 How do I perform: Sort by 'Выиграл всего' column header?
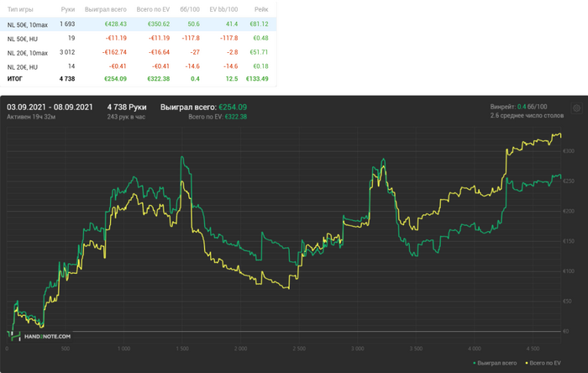[105, 9]
